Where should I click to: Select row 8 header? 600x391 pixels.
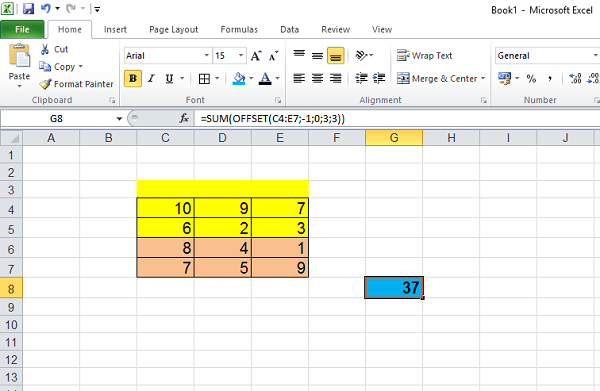[11, 289]
